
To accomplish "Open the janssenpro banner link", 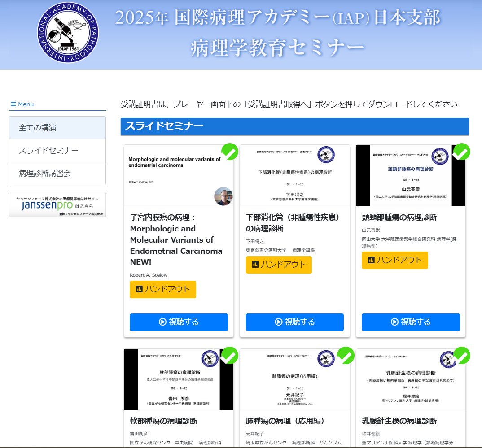I will point(57,205).
